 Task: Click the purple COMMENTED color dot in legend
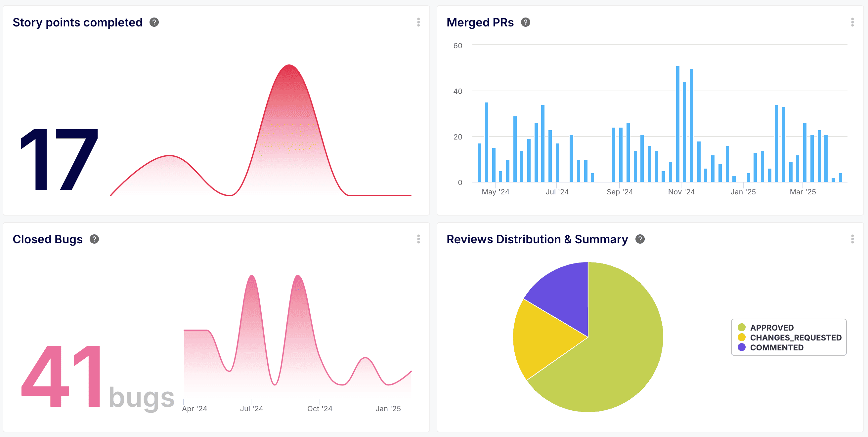tap(742, 347)
